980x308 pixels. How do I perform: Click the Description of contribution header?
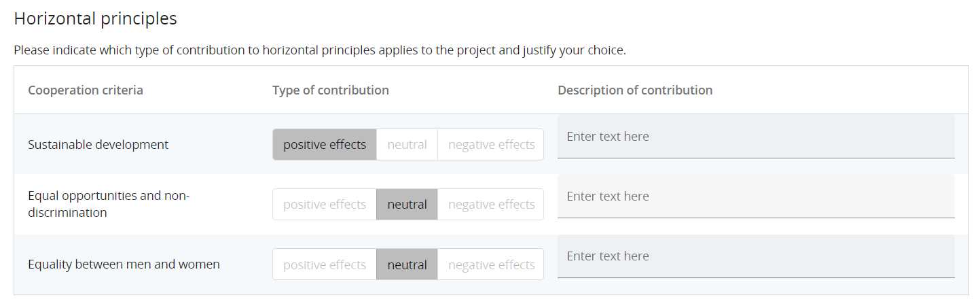[635, 90]
